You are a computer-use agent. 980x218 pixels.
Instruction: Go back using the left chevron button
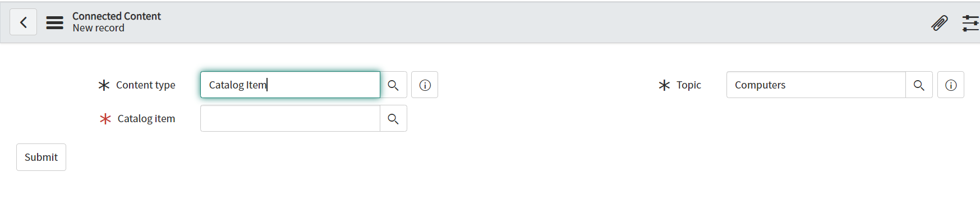pyautogui.click(x=23, y=22)
